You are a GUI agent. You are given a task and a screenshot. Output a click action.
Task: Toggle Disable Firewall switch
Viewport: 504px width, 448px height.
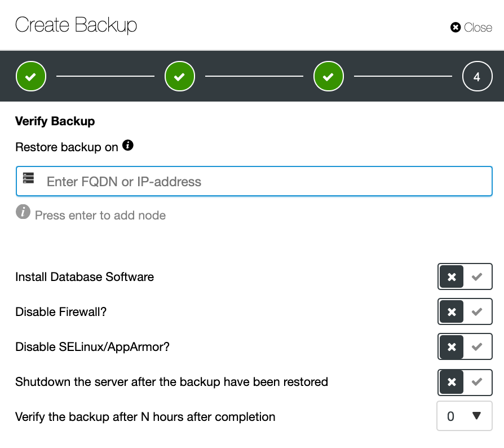point(465,311)
